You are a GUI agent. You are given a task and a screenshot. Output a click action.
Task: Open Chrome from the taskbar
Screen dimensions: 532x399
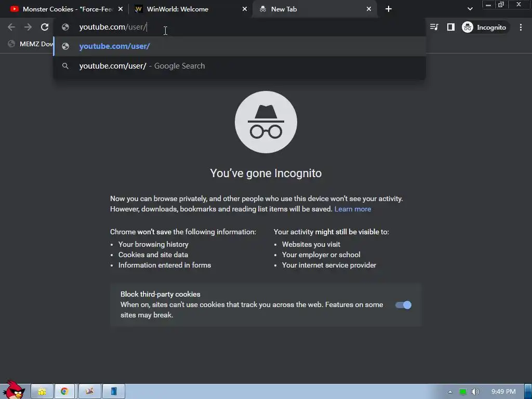point(64,392)
